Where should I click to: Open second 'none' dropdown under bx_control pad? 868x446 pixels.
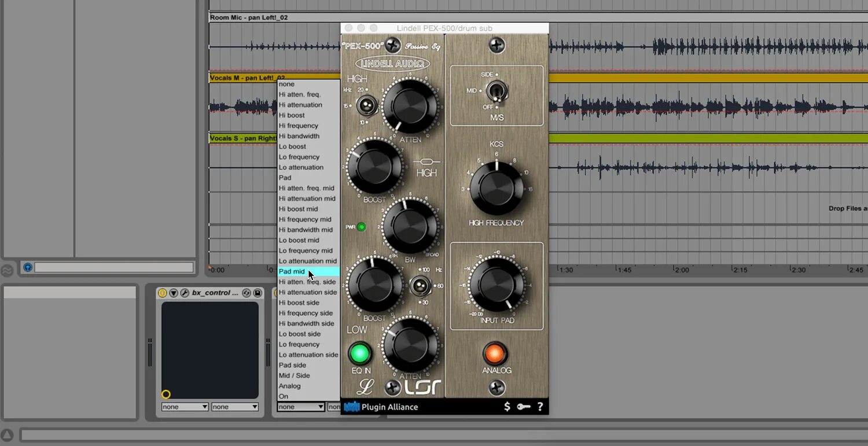tap(235, 407)
